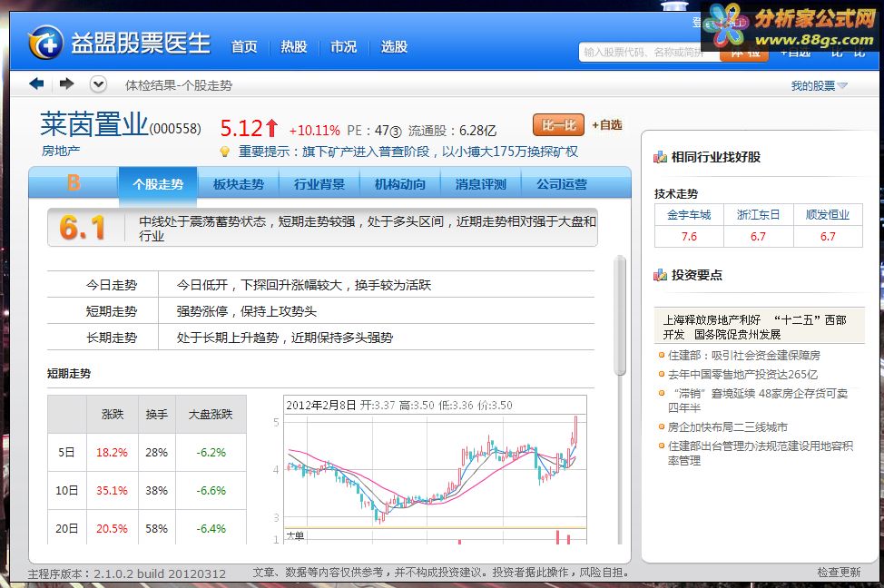
Task: Click the vertical scrollbar of trend panel
Action: click(x=620, y=315)
